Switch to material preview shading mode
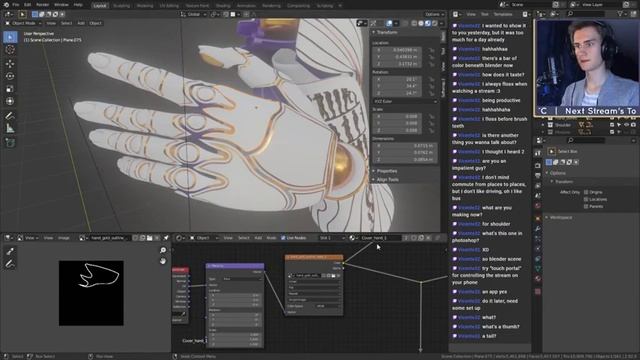The height and width of the screenshot is (360, 640). point(427,23)
